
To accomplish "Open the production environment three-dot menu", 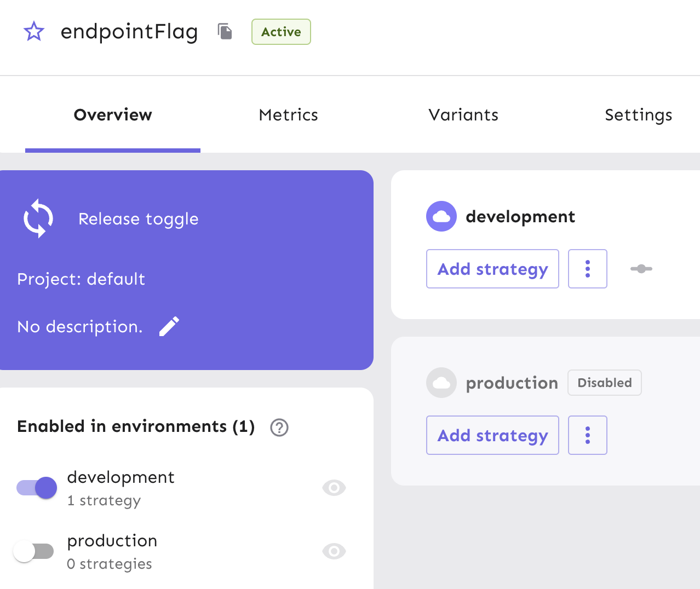I will click(587, 435).
